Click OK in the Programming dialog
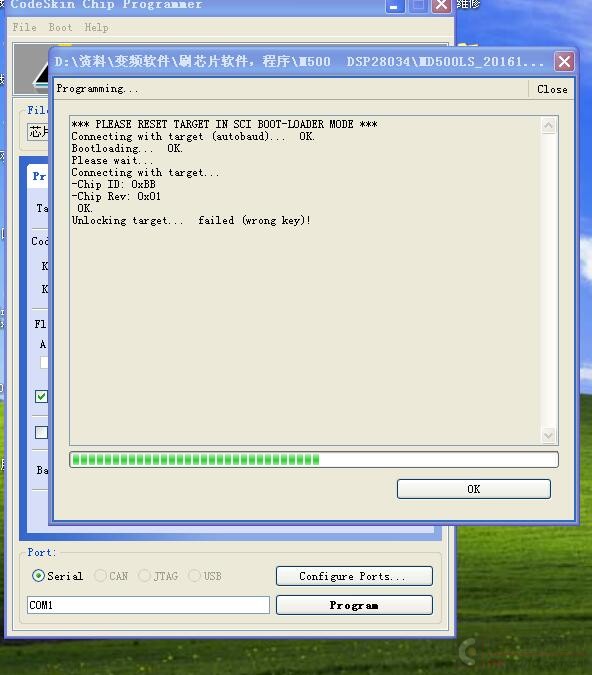 point(474,489)
